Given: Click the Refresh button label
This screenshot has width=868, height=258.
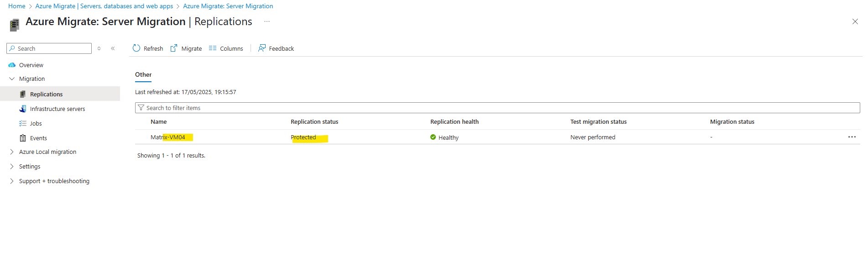Looking at the screenshot, I should coord(153,48).
